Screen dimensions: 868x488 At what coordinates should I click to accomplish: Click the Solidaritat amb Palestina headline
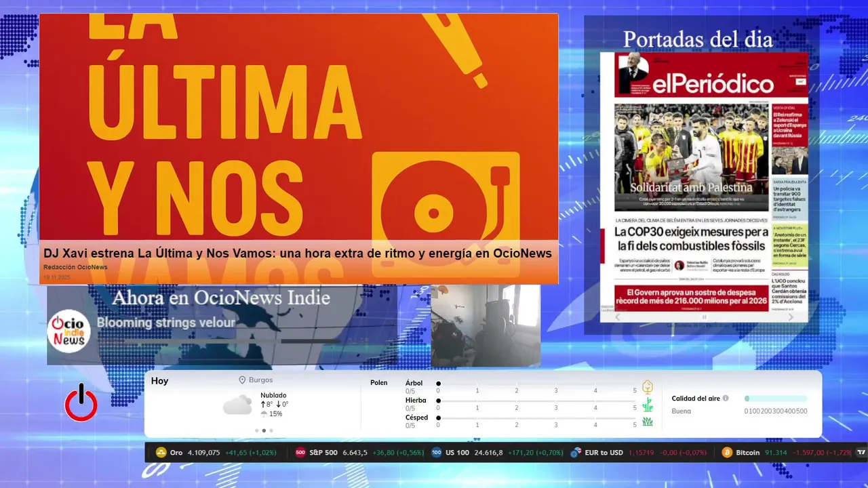tap(691, 187)
